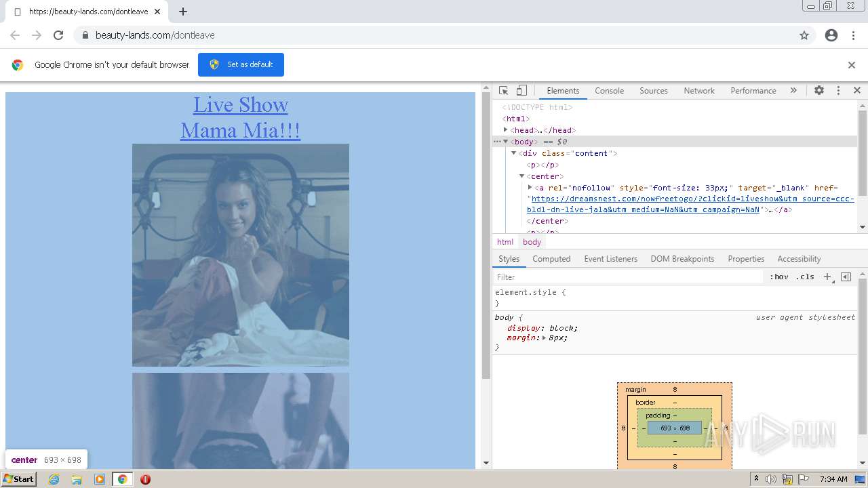This screenshot has height=488, width=868.
Task: Show more DevTools tabs
Action: tap(793, 90)
